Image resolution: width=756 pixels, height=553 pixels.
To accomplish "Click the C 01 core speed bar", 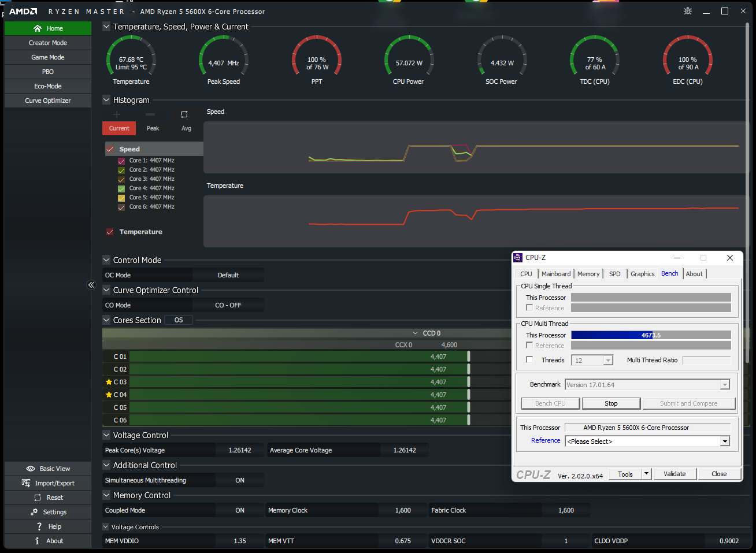I will [x=299, y=357].
